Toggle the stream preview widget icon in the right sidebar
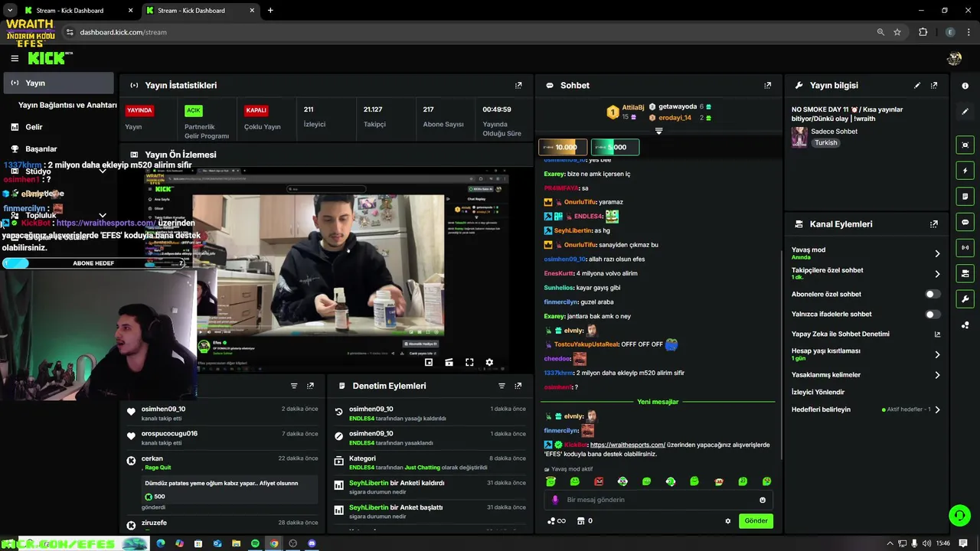The image size is (980, 551). 965,145
